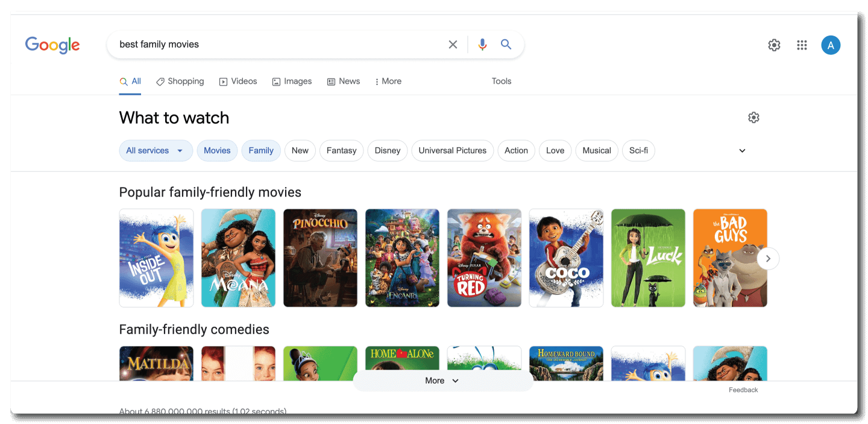
Task: Open the Homeward Bound poster
Action: coord(566,363)
